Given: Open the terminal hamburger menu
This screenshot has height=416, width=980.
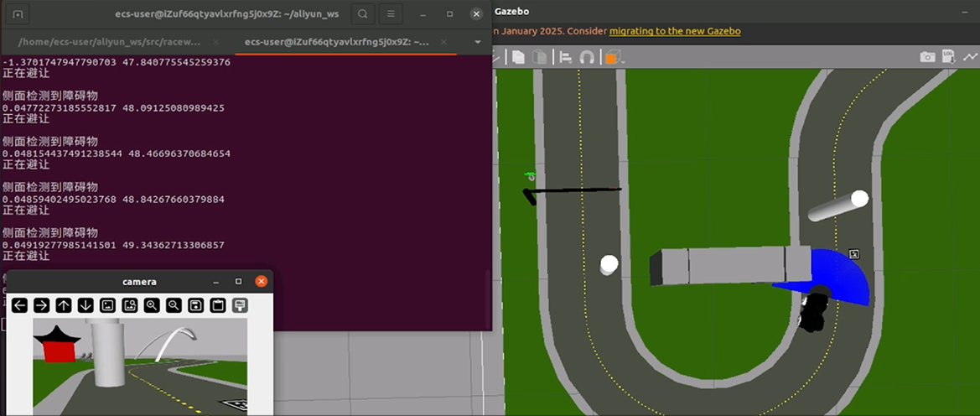Looking at the screenshot, I should coord(391,14).
